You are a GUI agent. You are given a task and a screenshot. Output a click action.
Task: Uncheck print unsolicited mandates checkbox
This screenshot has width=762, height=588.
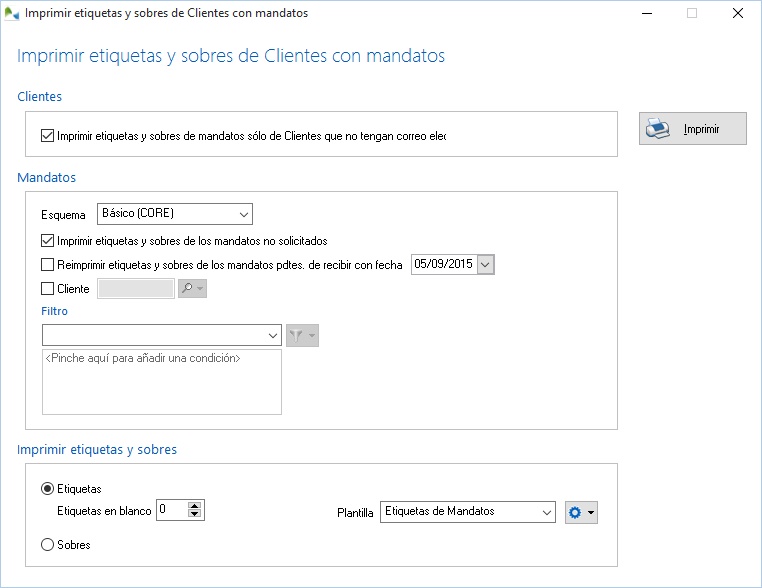click(x=48, y=241)
